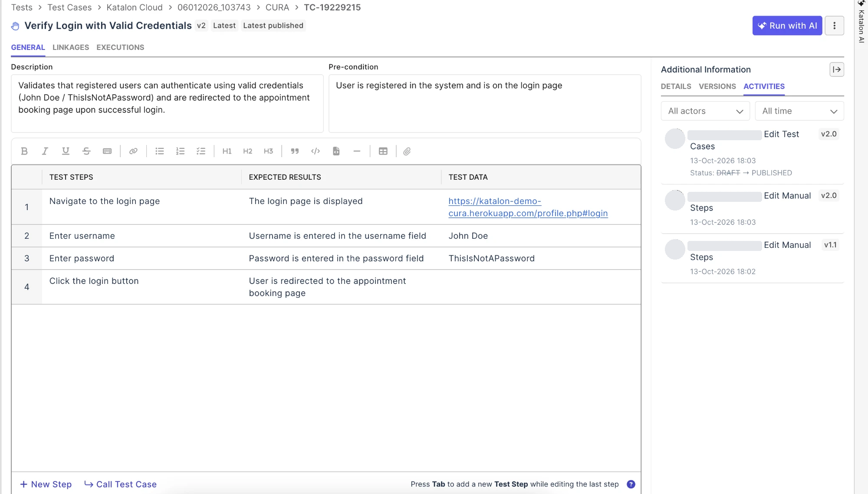Select the General tab
The height and width of the screenshot is (494, 868).
tap(28, 47)
